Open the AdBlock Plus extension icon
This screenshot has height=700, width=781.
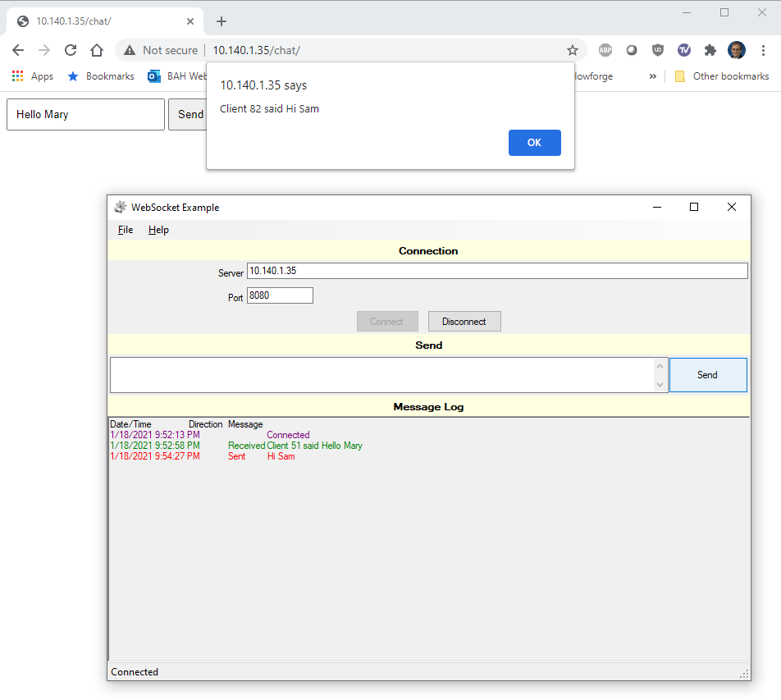tap(605, 50)
